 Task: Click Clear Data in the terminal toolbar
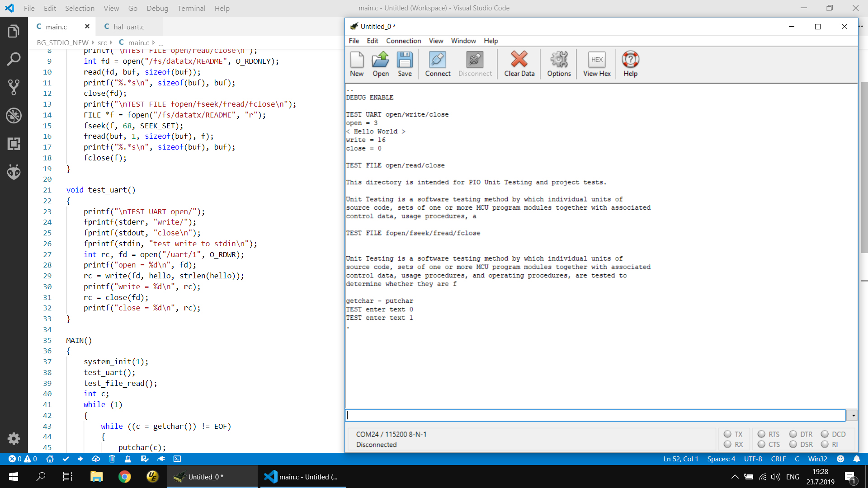coord(519,64)
